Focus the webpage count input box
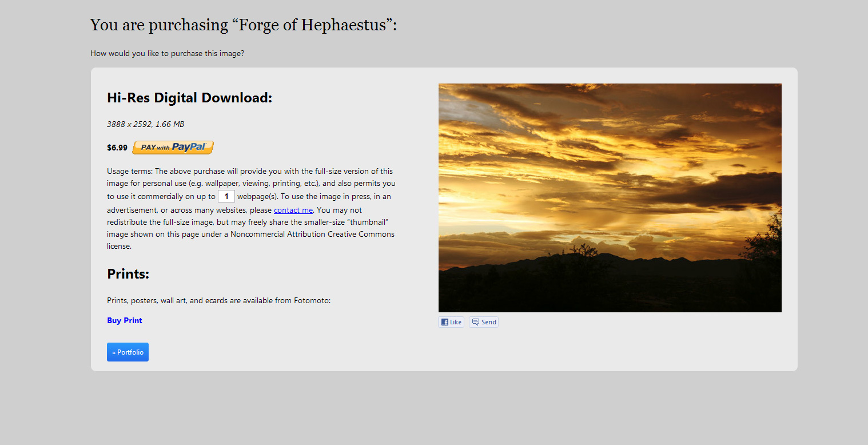 [226, 196]
